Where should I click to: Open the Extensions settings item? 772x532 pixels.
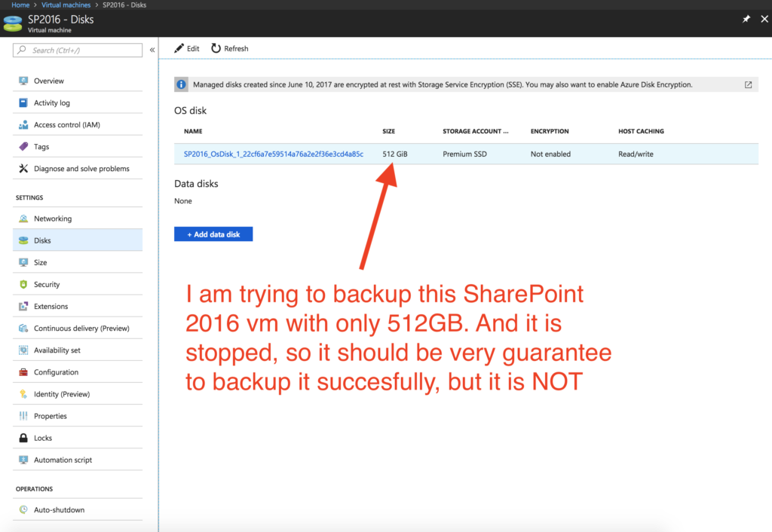(78, 306)
